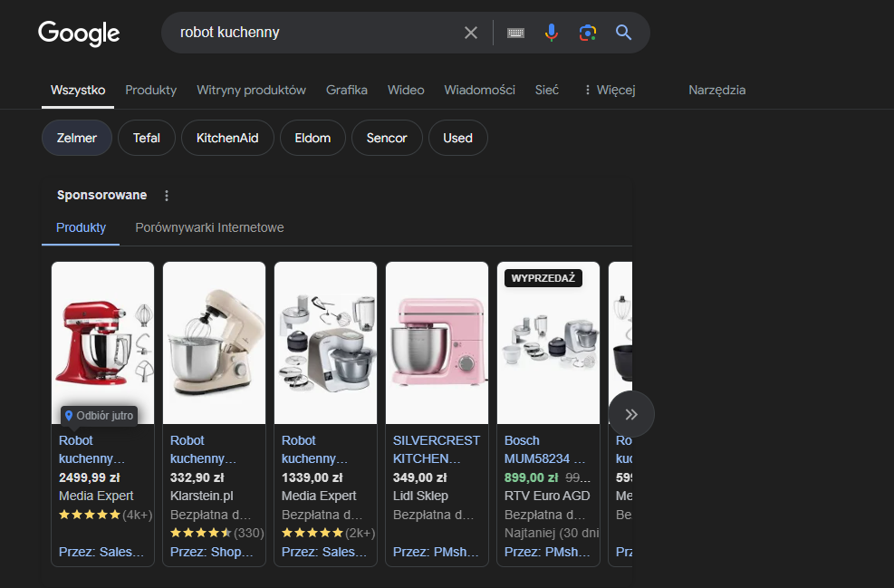Select the Used filter chip
The image size is (894, 588).
[x=457, y=138]
